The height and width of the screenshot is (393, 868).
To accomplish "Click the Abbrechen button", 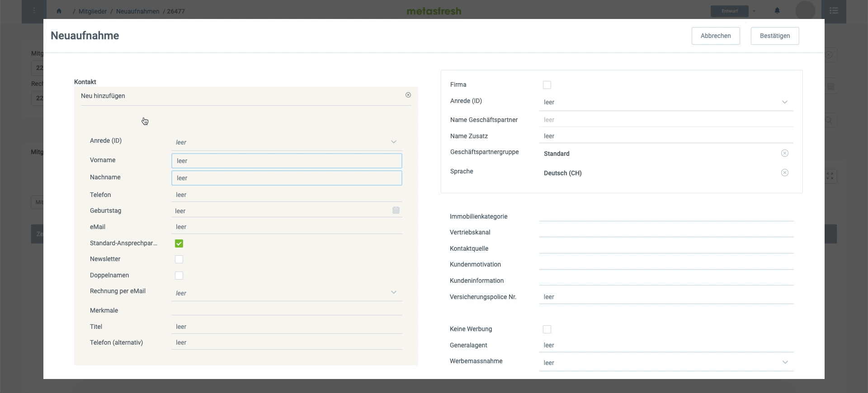I will [716, 36].
